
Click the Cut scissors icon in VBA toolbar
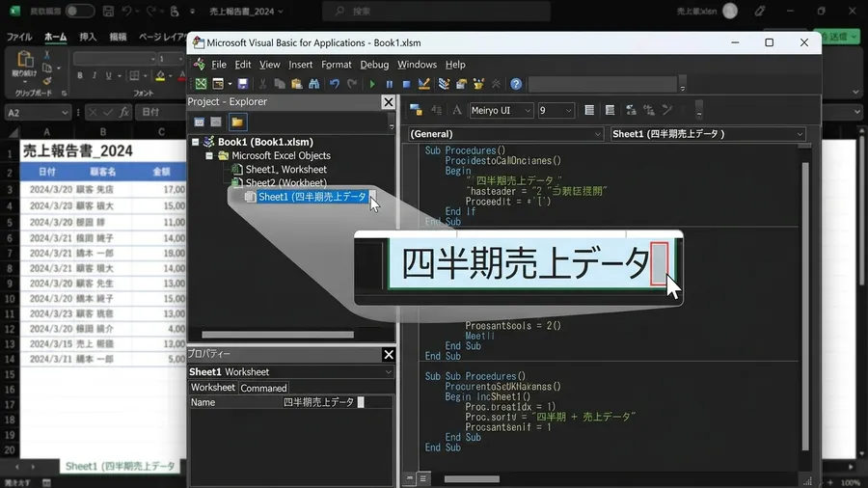coord(262,84)
